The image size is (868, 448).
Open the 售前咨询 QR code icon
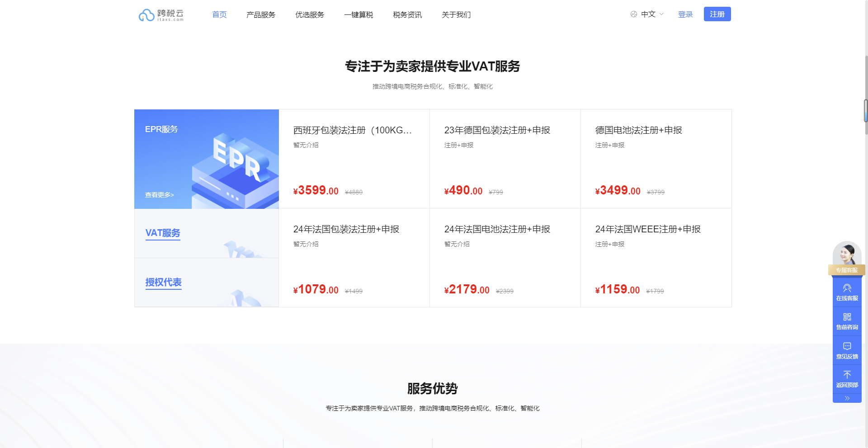click(x=847, y=317)
